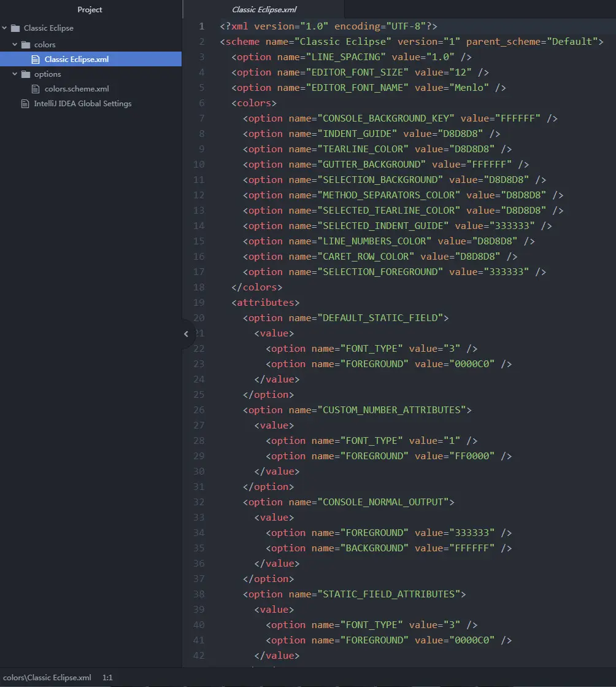Click the CONSOLE_BACKGROUND_KEY option name

tap(386, 118)
